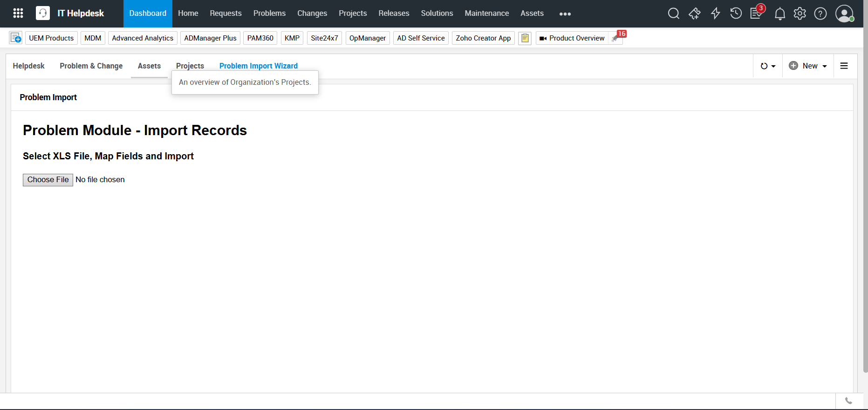Open my tasks icon with badge 3
This screenshot has height=410, width=868.
click(756, 14)
